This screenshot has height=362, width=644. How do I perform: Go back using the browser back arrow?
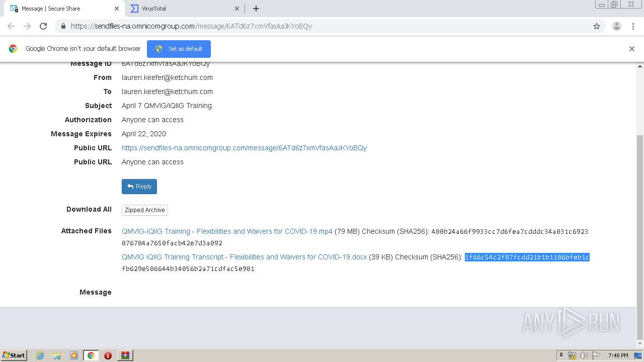(11, 26)
